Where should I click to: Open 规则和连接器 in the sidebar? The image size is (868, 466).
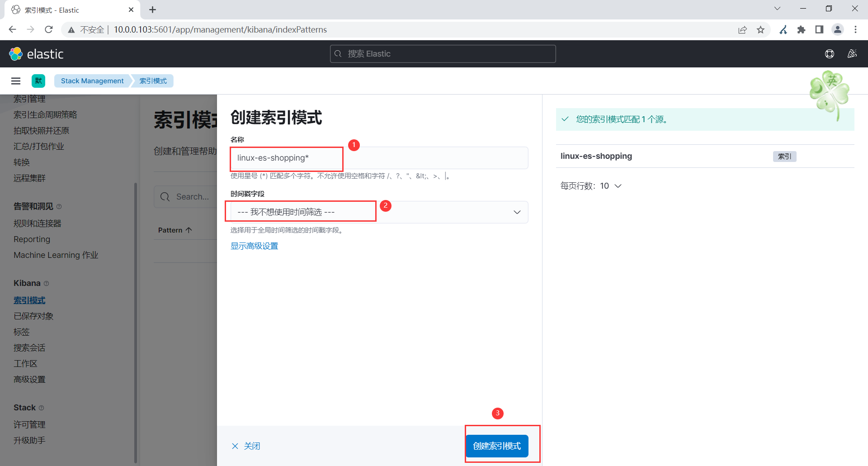[38, 223]
